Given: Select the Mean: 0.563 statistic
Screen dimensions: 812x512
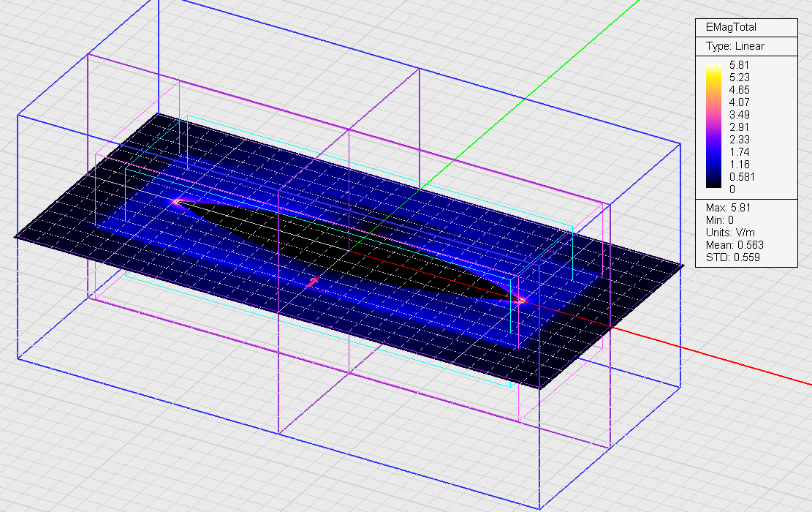Looking at the screenshot, I should (734, 245).
